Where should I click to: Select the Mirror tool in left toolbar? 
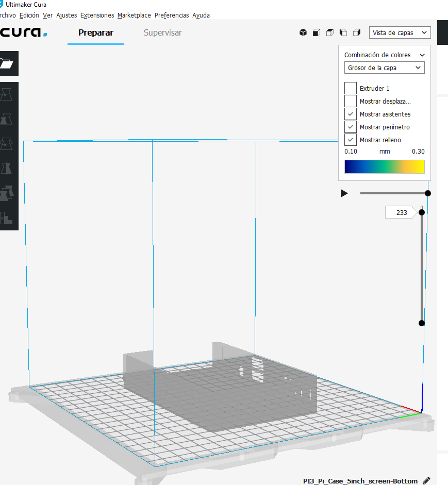click(x=7, y=169)
